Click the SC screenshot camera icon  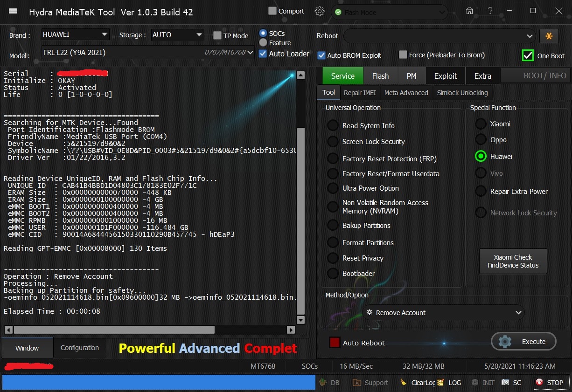(x=505, y=383)
